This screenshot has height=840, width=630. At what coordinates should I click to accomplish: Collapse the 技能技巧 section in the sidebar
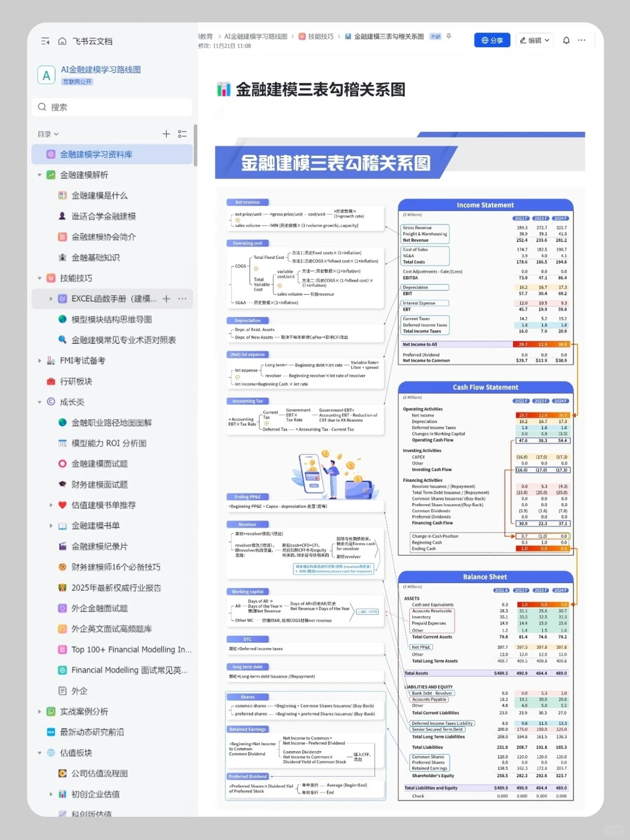click(40, 278)
